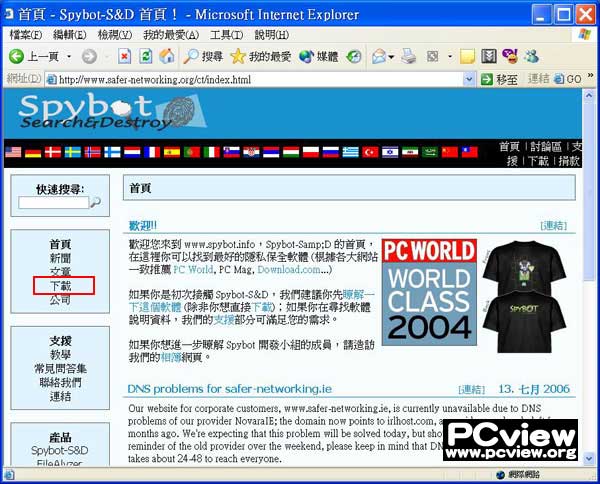
Task: Stop loading with the red X page icon
Action: coord(124,57)
